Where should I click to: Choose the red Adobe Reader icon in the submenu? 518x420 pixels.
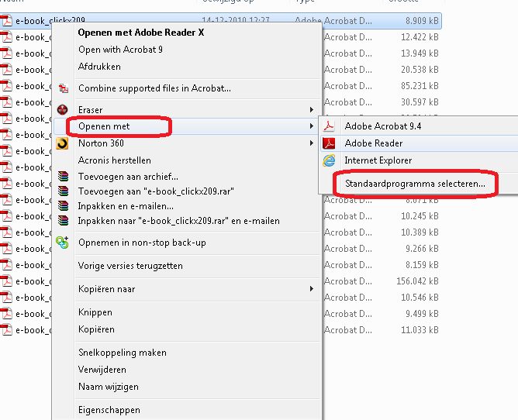coord(329,143)
